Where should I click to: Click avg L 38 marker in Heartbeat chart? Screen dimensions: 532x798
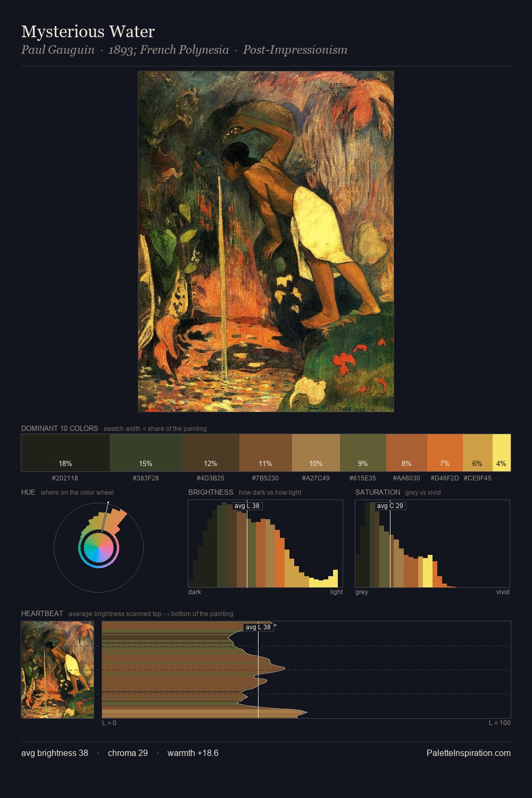click(x=259, y=627)
